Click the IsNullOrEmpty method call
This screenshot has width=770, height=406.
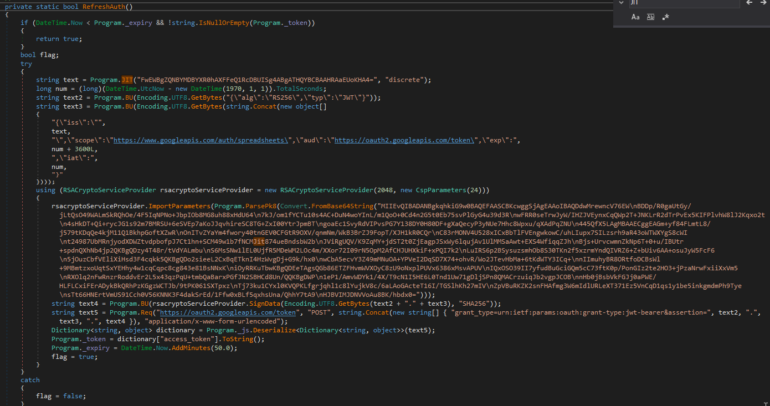(x=223, y=23)
